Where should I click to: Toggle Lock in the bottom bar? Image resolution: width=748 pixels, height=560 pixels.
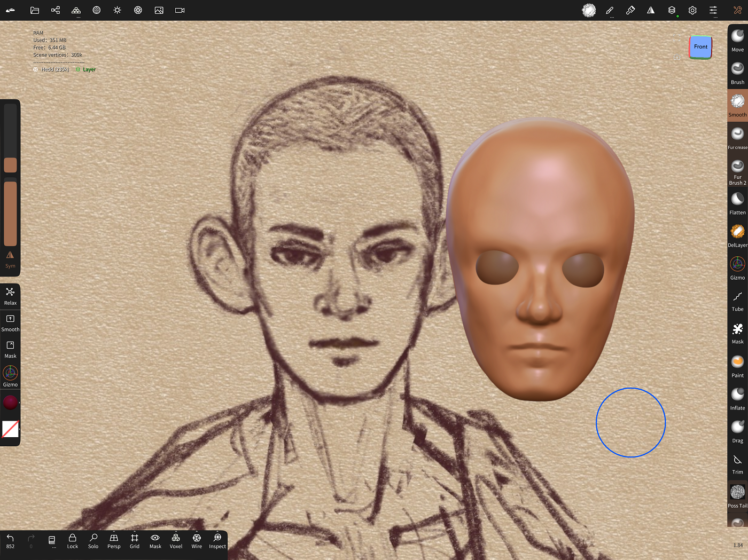pyautogui.click(x=73, y=541)
